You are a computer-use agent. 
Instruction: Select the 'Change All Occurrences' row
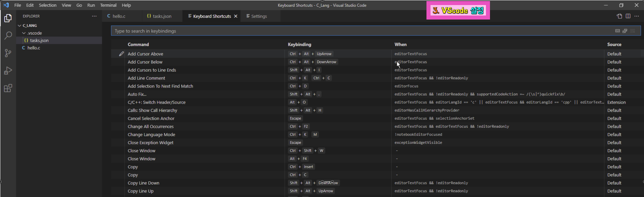click(x=377, y=127)
